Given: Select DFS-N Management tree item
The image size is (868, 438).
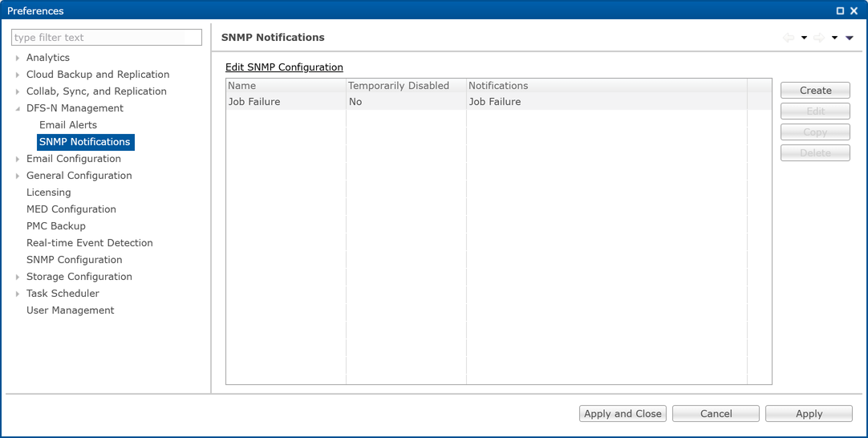Looking at the screenshot, I should (x=75, y=108).
